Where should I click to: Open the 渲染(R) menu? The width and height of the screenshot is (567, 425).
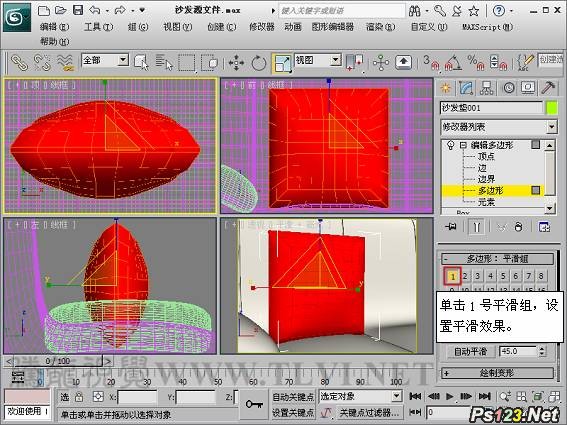pos(380,27)
